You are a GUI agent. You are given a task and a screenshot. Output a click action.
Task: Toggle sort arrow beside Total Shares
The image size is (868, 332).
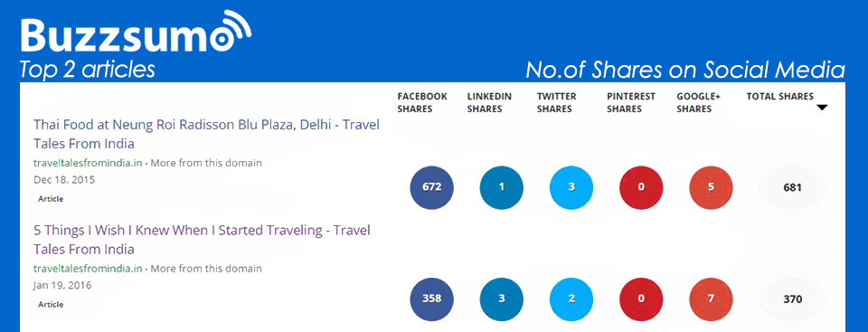(822, 108)
